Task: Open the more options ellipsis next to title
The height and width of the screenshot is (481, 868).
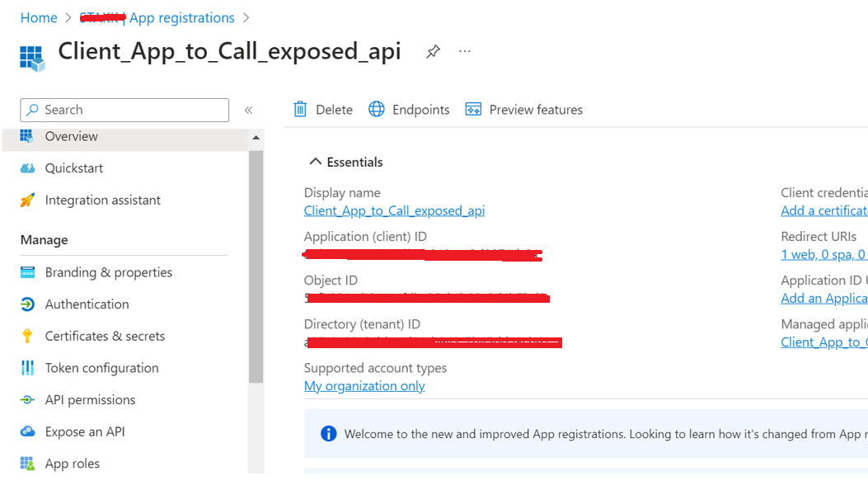Action: tap(465, 51)
